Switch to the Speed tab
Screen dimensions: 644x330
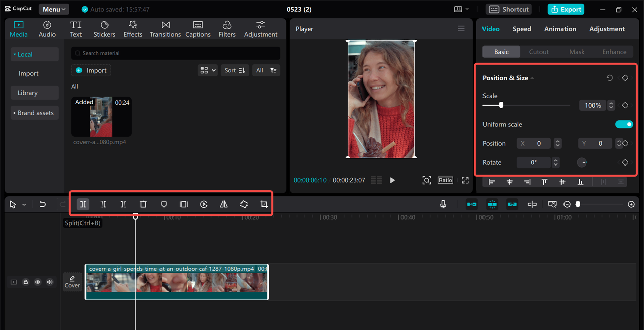522,29
